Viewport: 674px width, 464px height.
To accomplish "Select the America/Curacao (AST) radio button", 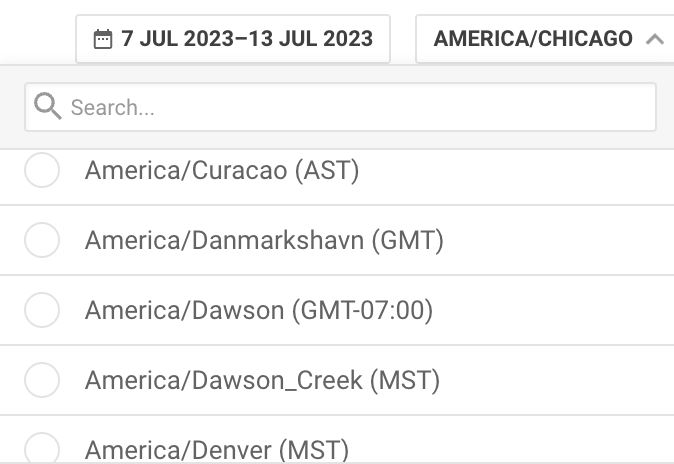I will [42, 170].
